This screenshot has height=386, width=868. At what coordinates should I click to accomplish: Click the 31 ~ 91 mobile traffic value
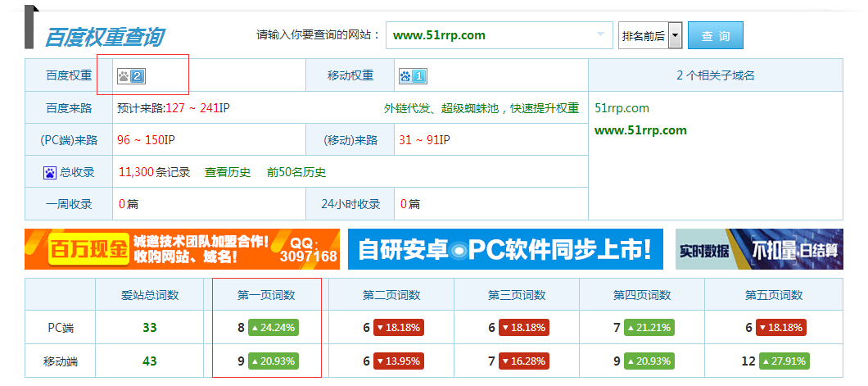419,140
